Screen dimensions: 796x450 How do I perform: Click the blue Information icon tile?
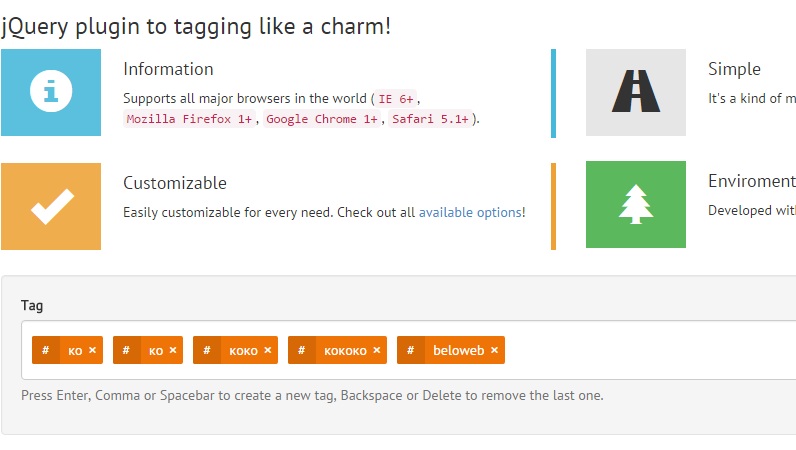coord(51,91)
